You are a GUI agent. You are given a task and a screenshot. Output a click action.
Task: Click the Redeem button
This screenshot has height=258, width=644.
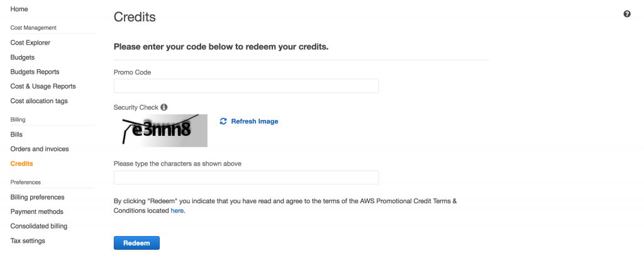pyautogui.click(x=136, y=243)
